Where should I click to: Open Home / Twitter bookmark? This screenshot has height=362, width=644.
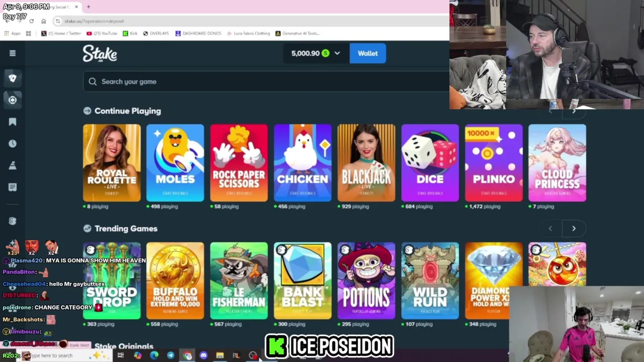pyautogui.click(x=61, y=34)
